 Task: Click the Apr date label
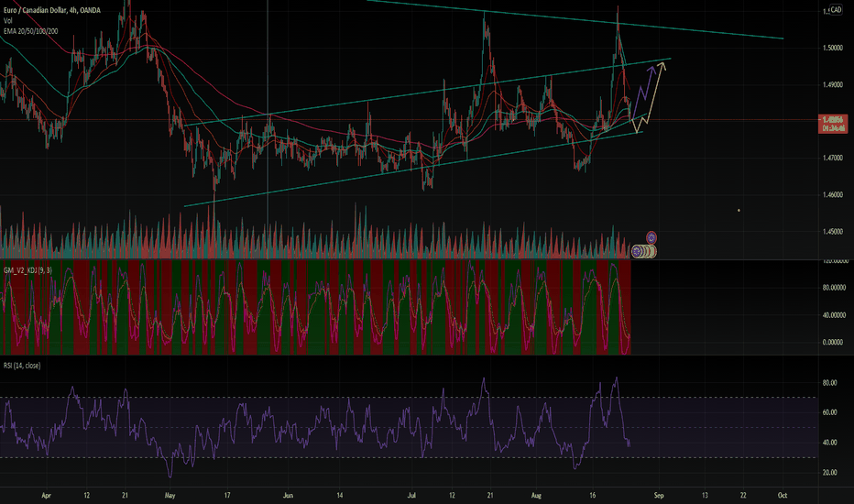point(47,495)
